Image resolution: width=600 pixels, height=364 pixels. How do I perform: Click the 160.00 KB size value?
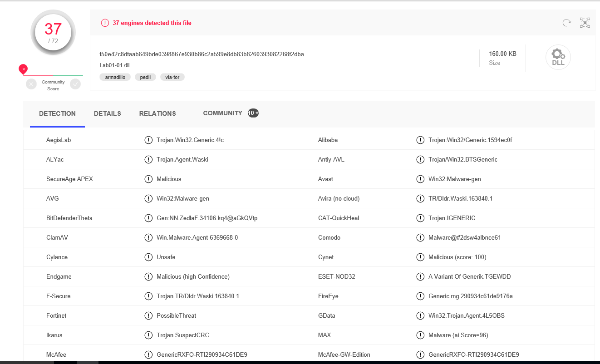click(502, 54)
